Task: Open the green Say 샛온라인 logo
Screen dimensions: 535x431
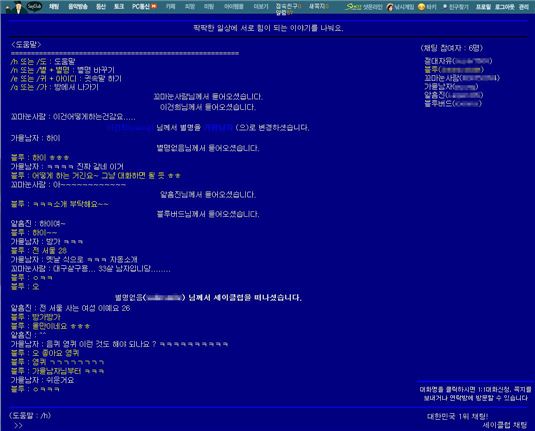Action: click(353, 6)
